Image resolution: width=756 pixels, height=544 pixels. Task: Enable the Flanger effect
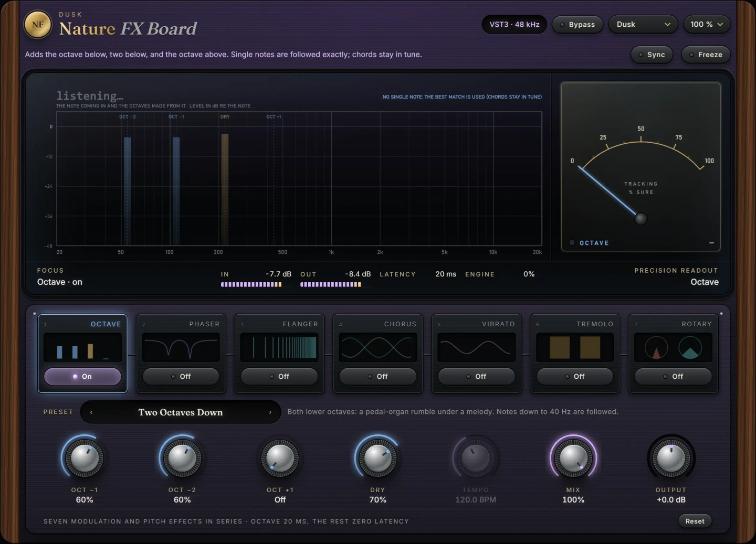[279, 377]
